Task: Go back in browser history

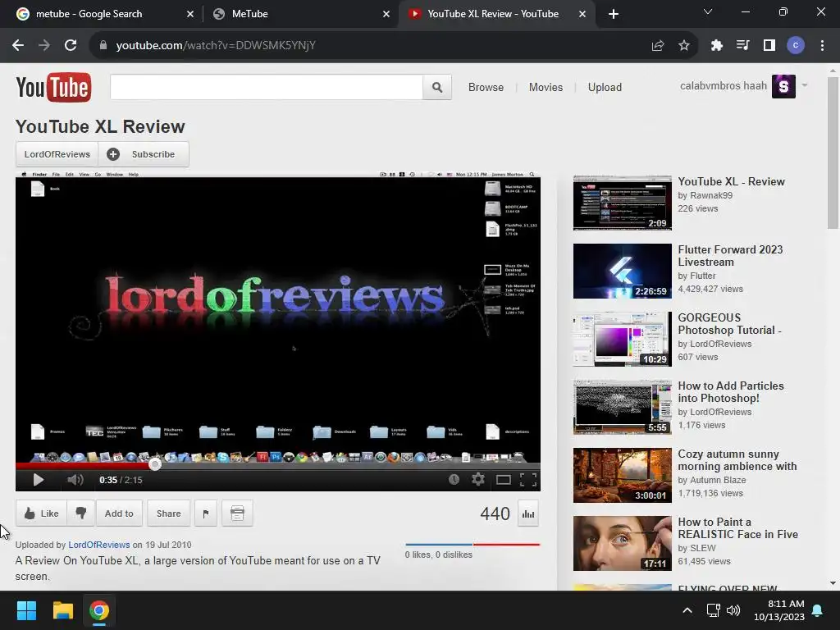Action: [18, 45]
